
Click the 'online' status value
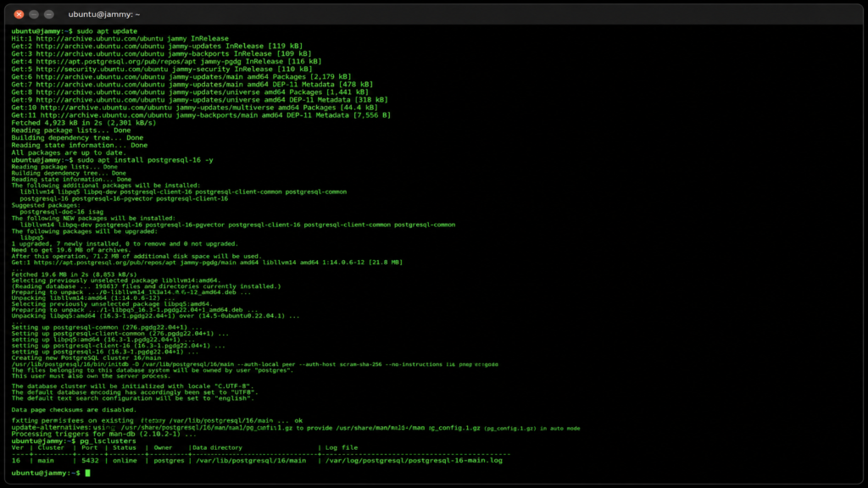[x=125, y=460]
